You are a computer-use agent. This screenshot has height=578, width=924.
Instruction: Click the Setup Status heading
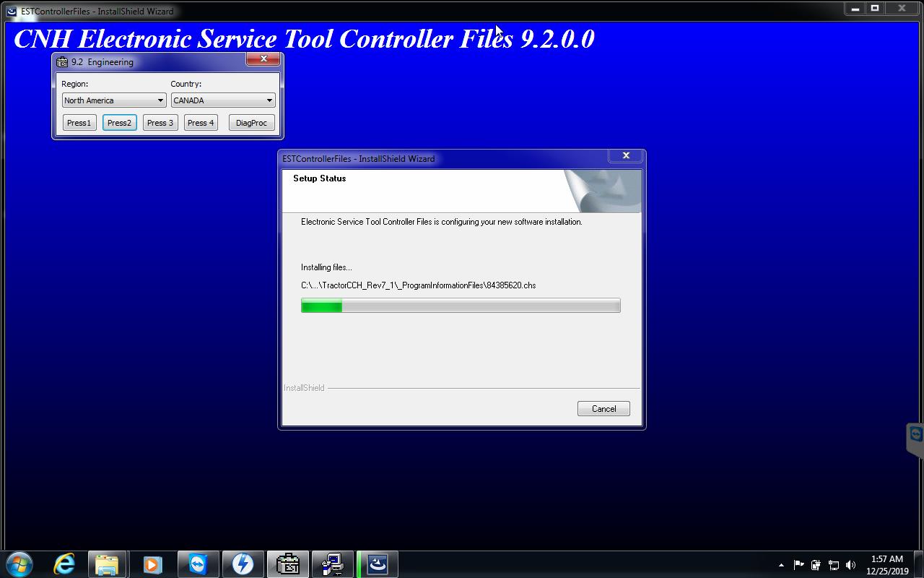click(319, 178)
